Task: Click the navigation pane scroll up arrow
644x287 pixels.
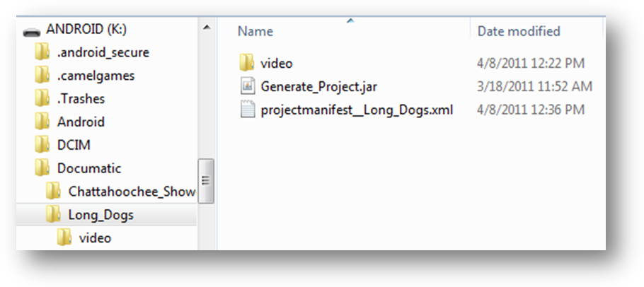Action: pyautogui.click(x=207, y=28)
